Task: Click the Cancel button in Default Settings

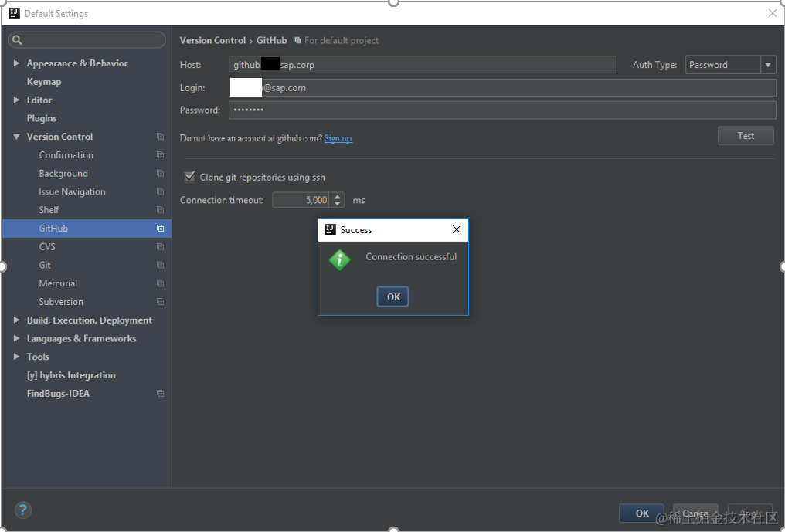Action: (695, 513)
